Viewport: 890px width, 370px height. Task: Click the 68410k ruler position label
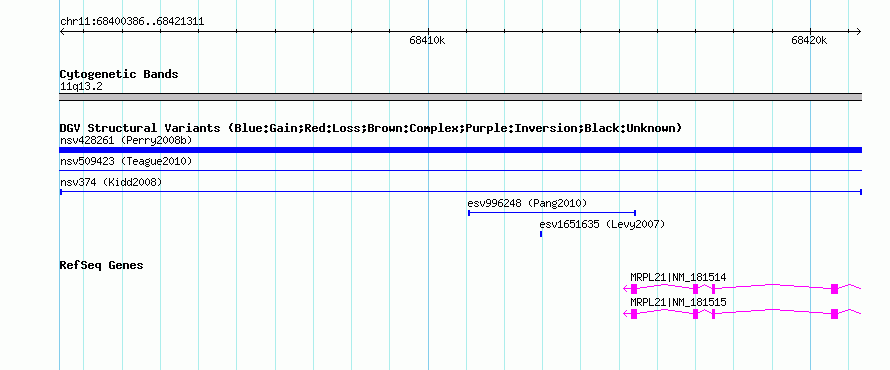(x=427, y=40)
